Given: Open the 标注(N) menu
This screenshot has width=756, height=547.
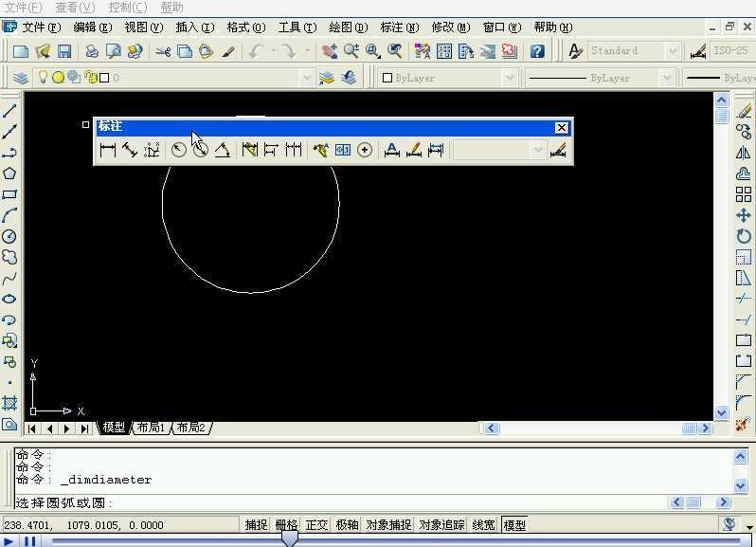Looking at the screenshot, I should pos(400,27).
